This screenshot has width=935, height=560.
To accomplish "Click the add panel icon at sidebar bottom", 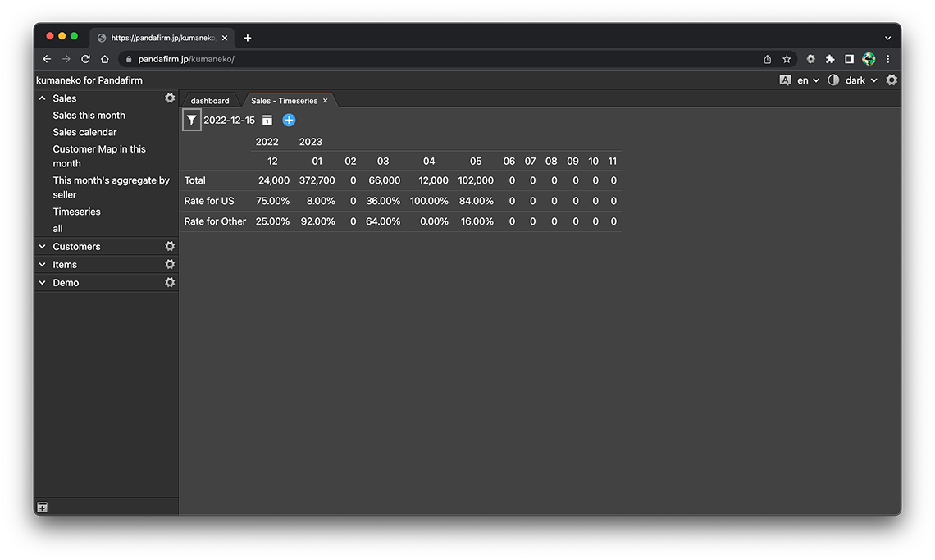I will click(x=43, y=508).
